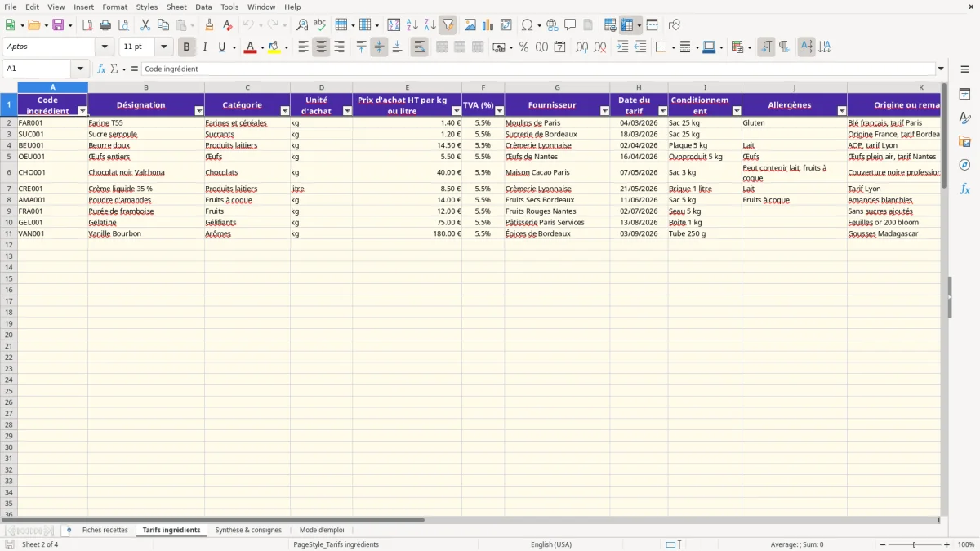
Task: Open the Allergènes column filter dropdown
Action: (842, 111)
